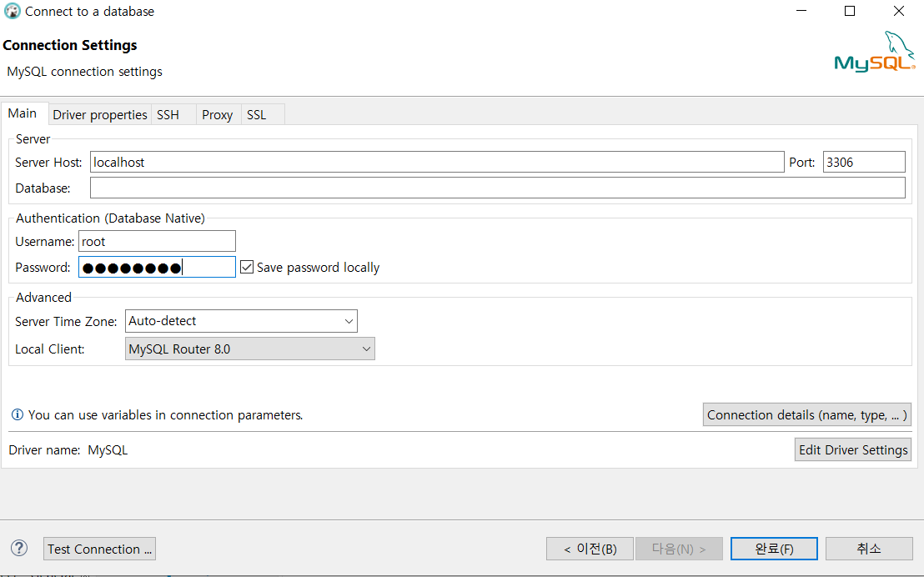
Task: Close the Connect to a database window
Action: tap(899, 11)
